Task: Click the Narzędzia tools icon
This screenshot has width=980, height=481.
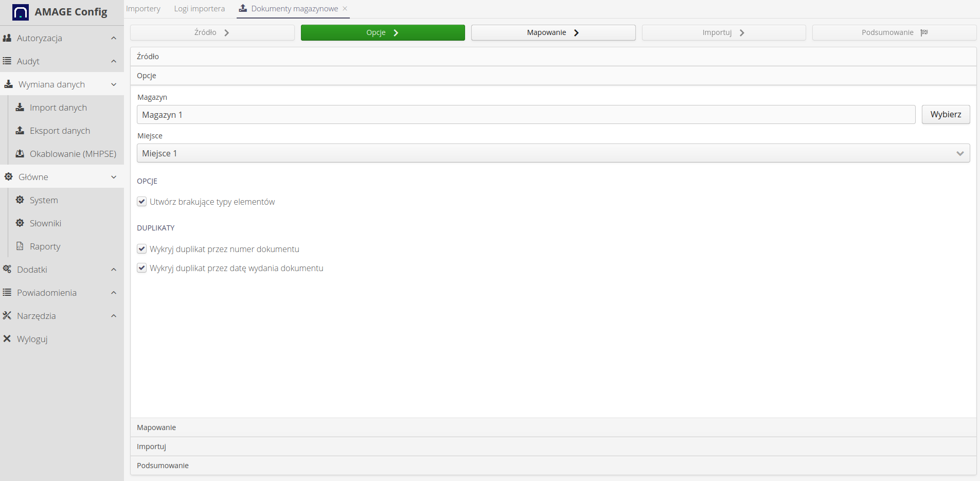Action: (x=7, y=316)
